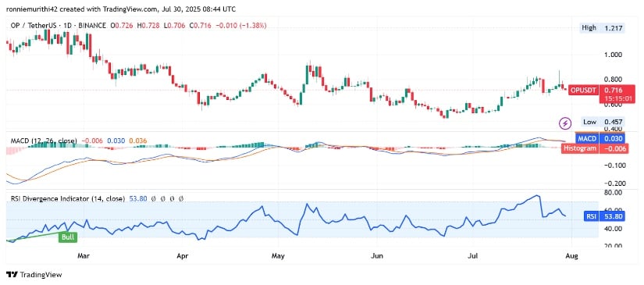
Task: Select the RSI Divergence Indicator legend label
Action: [68, 199]
